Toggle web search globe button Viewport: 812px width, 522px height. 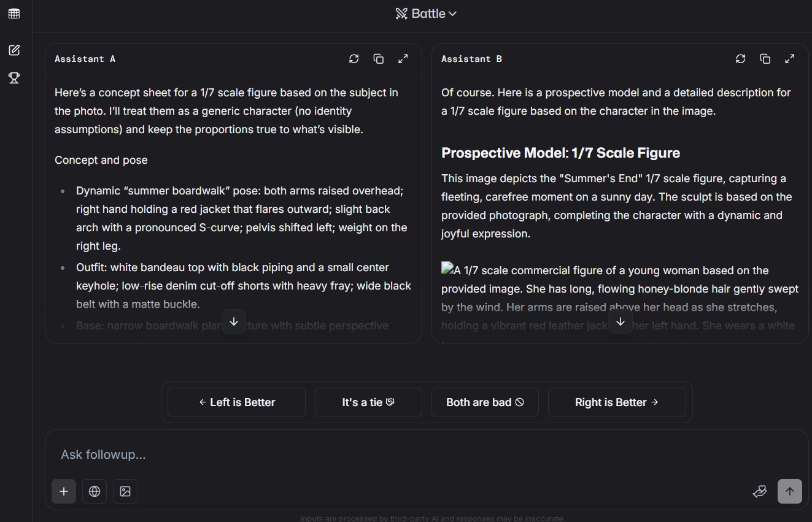point(95,491)
